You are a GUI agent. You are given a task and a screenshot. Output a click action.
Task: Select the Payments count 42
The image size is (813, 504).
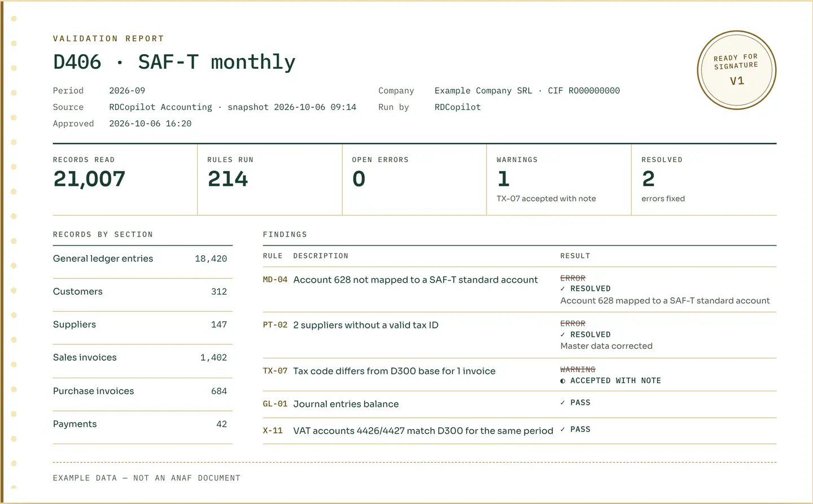(x=221, y=424)
